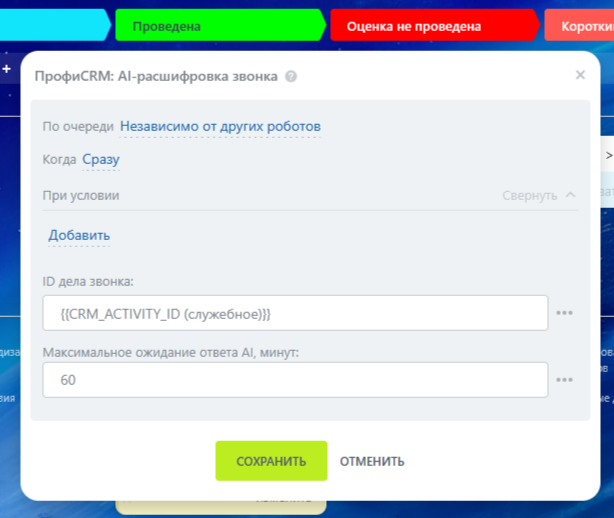Open value picker dots for ожидание ответа field

pyautogui.click(x=564, y=380)
